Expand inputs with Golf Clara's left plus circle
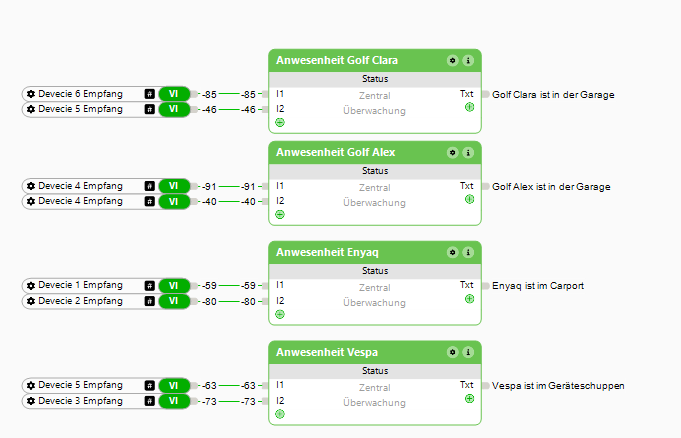The height and width of the screenshot is (438, 681). [280, 122]
